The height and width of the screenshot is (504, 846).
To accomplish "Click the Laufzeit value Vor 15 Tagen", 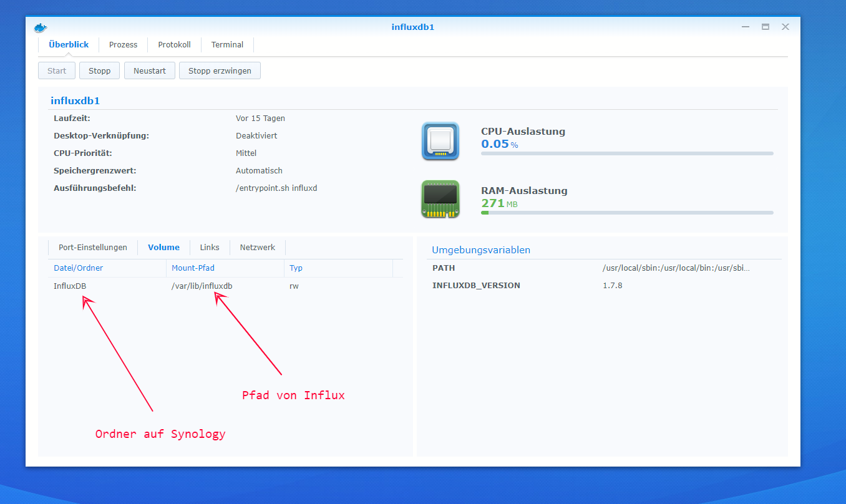I will [260, 118].
